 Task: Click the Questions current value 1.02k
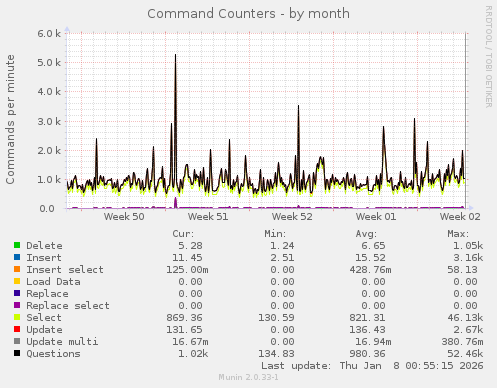click(x=193, y=354)
